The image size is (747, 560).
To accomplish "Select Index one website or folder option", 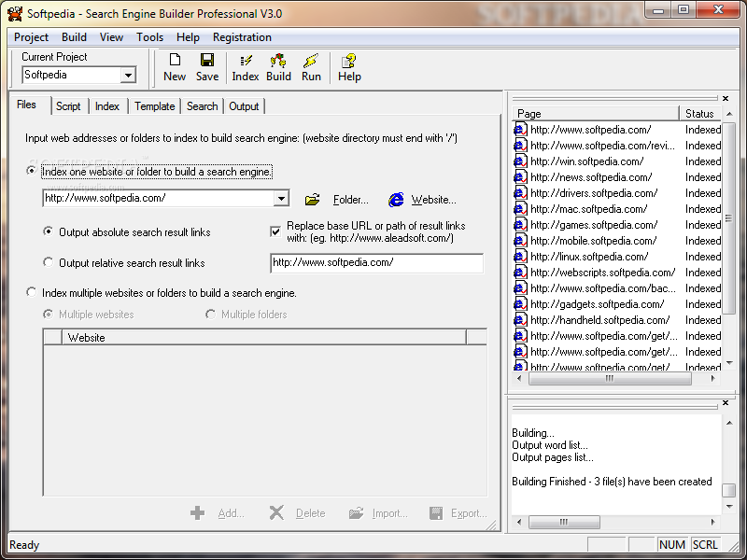I will click(x=32, y=170).
